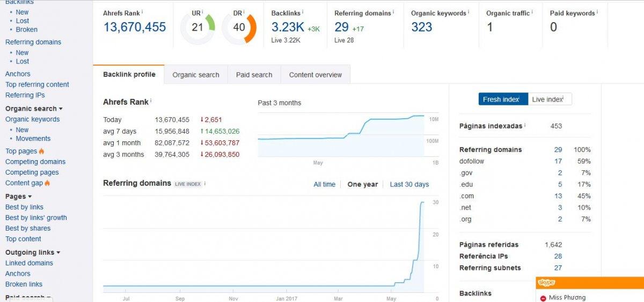Switch to the Fresh index toggle
Screen dimensions: 644x302
click(503, 99)
